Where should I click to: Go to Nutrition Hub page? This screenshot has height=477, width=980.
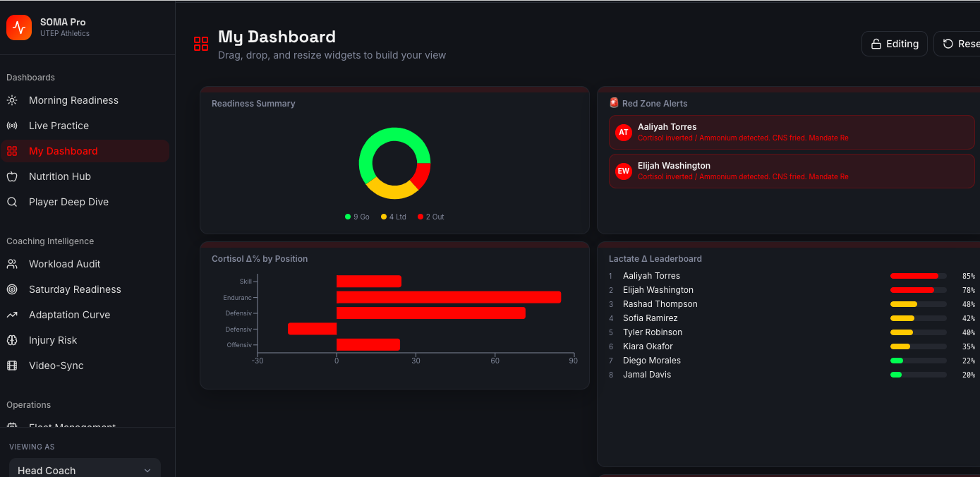click(x=60, y=176)
